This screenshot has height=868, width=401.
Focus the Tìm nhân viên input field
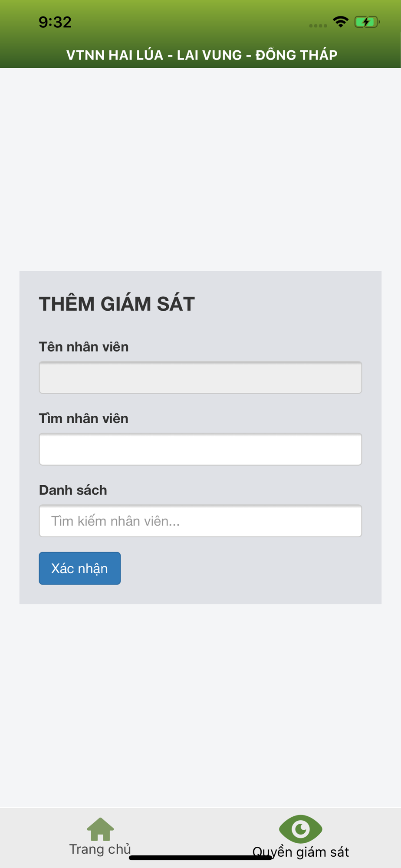click(200, 449)
